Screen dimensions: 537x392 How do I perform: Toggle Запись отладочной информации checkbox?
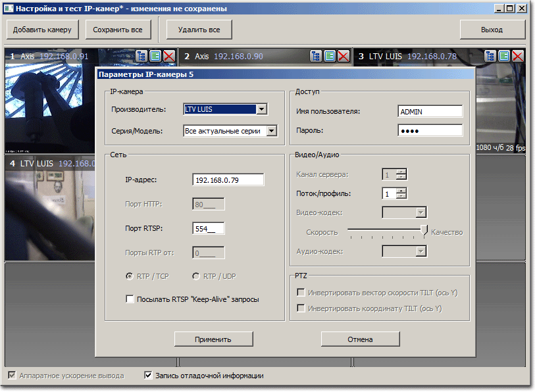click(x=148, y=375)
